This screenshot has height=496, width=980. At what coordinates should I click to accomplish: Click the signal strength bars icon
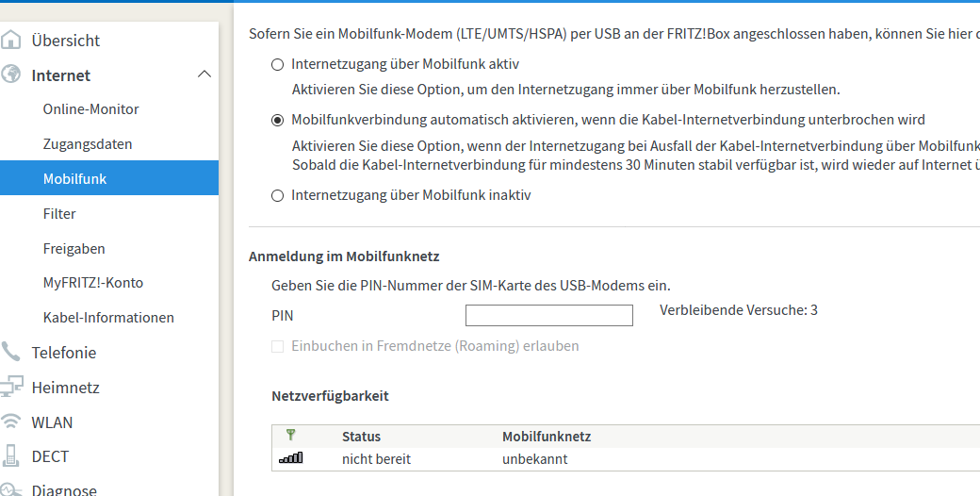tap(290, 458)
